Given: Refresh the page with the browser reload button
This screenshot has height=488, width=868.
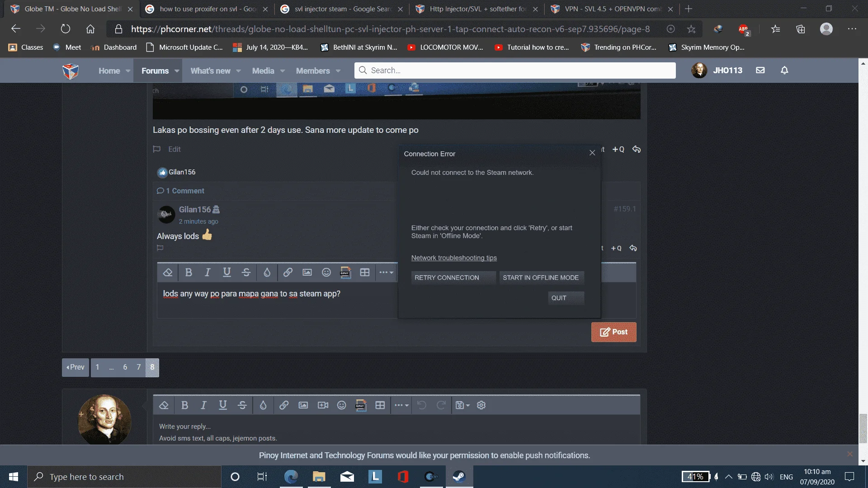Looking at the screenshot, I should [66, 29].
